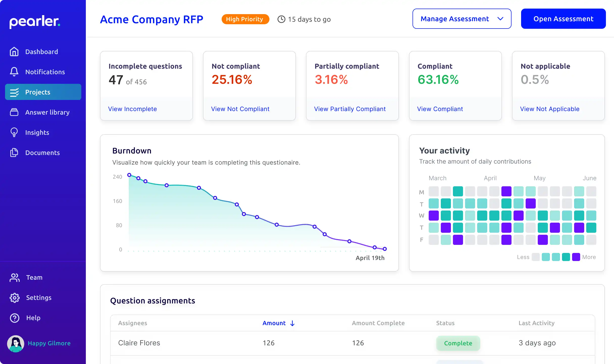Click the Answer library icon
The height and width of the screenshot is (364, 614).
14,112
